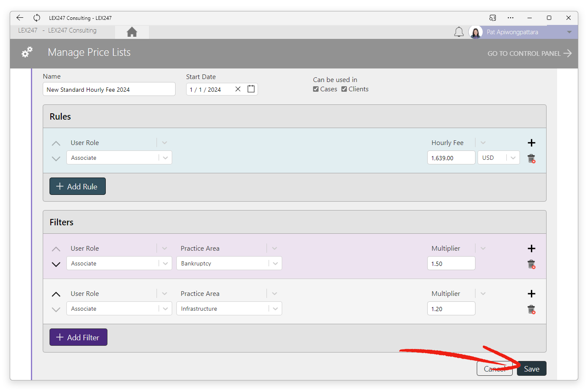Click the Manage Price Lists title
588x391 pixels.
89,52
